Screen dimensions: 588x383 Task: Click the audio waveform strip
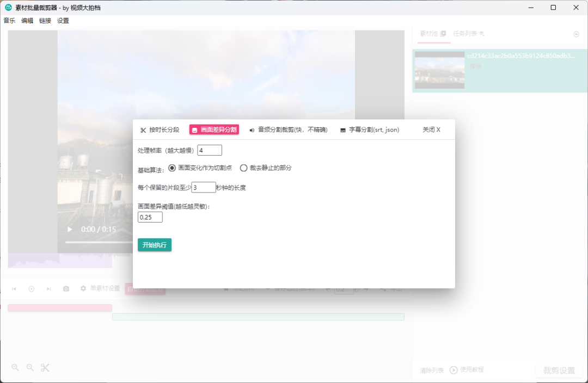tap(60, 261)
